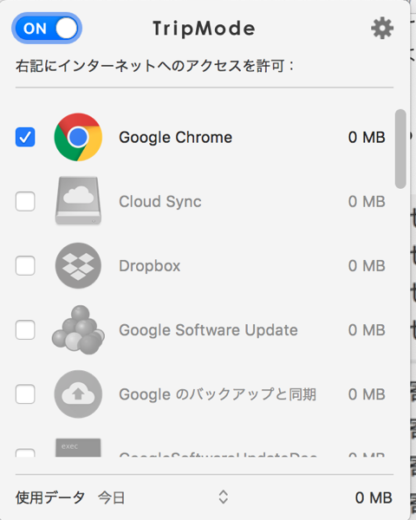This screenshot has width=416, height=520.
Task: Select the Google Software Update label
Action: coord(208,330)
